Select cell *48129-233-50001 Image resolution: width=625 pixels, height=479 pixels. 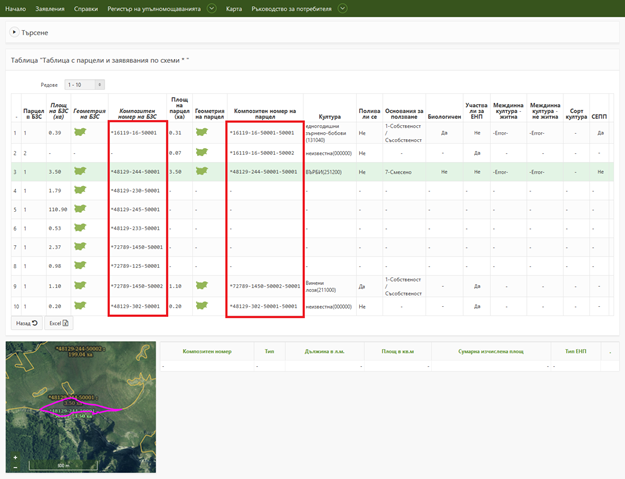point(135,228)
